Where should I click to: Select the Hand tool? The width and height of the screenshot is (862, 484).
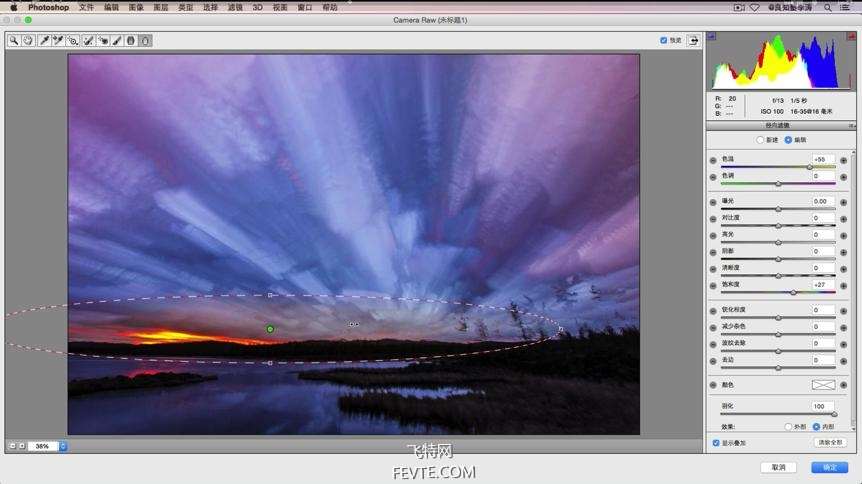pyautogui.click(x=28, y=41)
